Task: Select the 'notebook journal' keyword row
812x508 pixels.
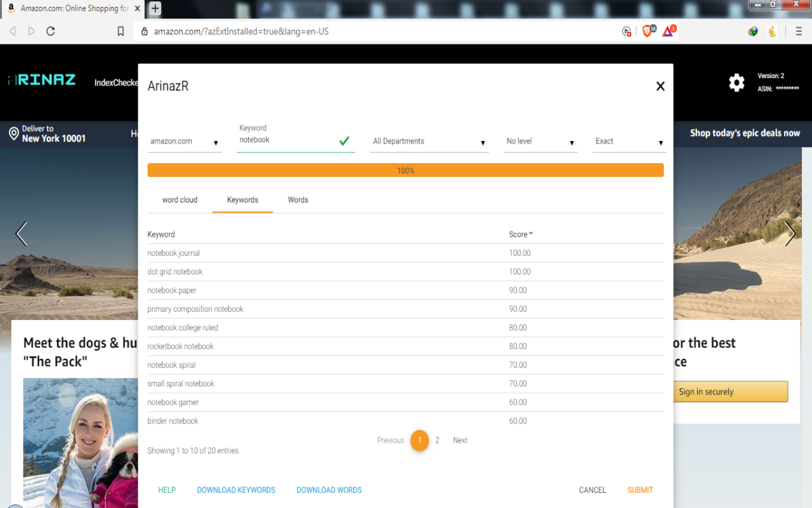Action: [405, 253]
